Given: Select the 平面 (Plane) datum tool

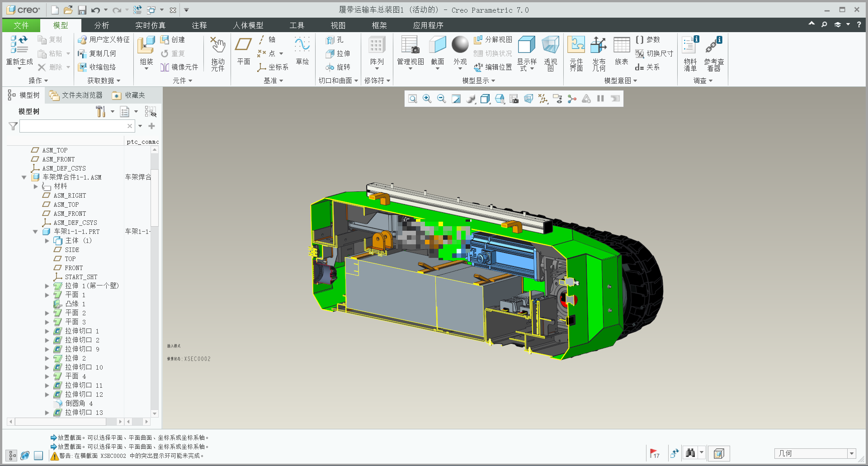Looking at the screenshot, I should [243, 46].
